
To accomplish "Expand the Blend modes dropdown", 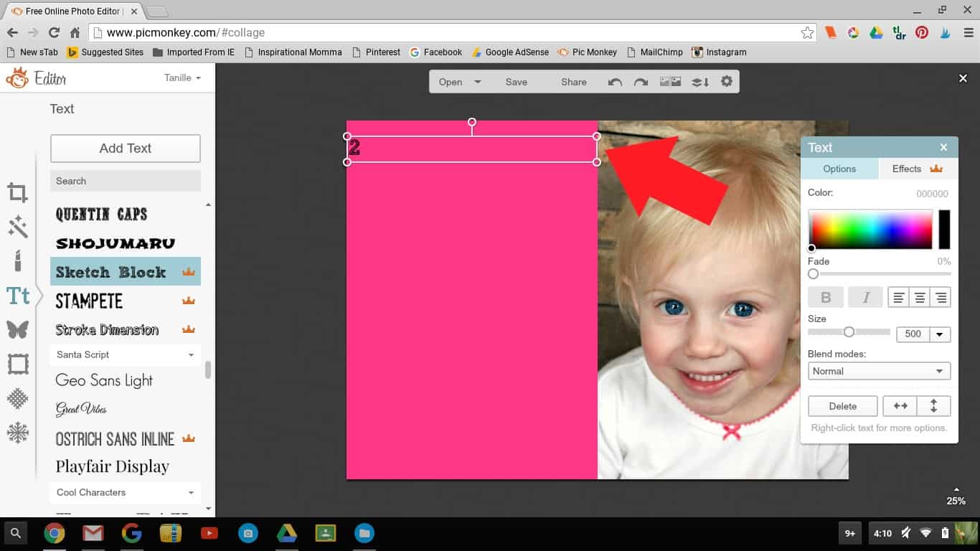I will [879, 371].
